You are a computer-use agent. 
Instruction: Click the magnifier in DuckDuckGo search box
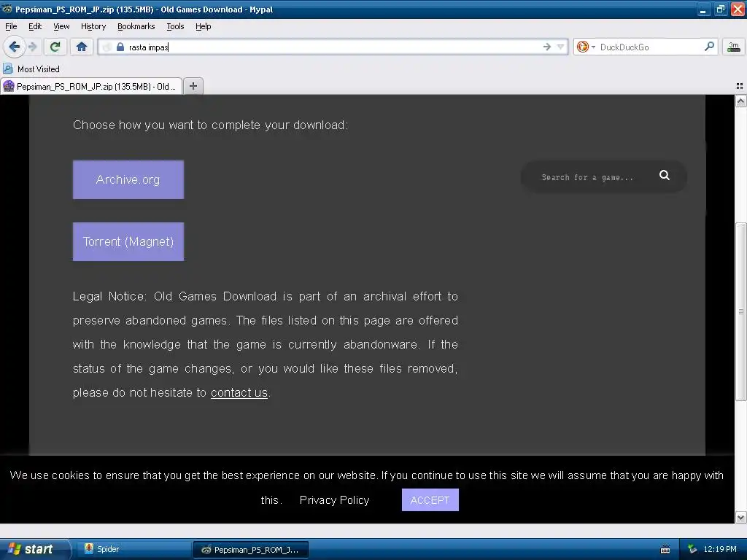click(x=709, y=46)
